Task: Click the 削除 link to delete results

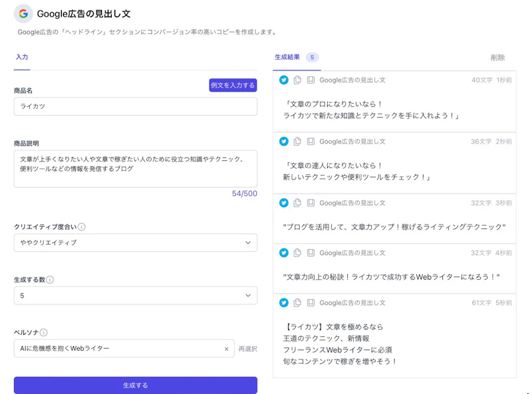Action: (498, 58)
